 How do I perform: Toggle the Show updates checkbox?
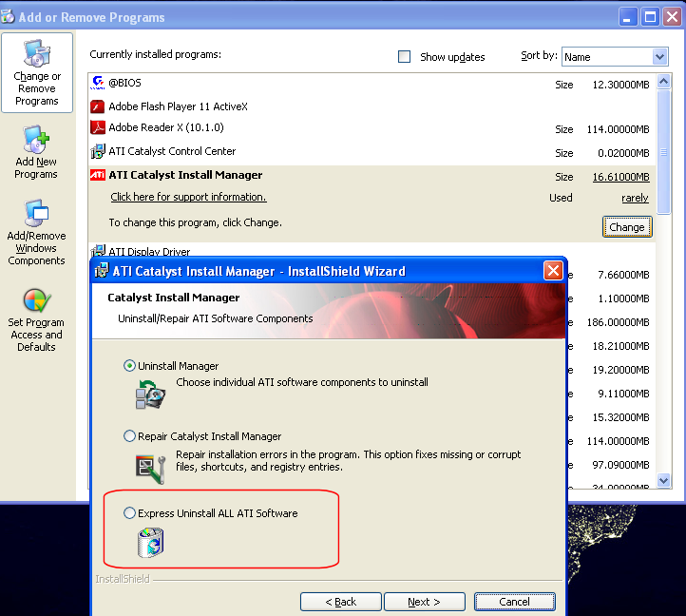coord(404,56)
